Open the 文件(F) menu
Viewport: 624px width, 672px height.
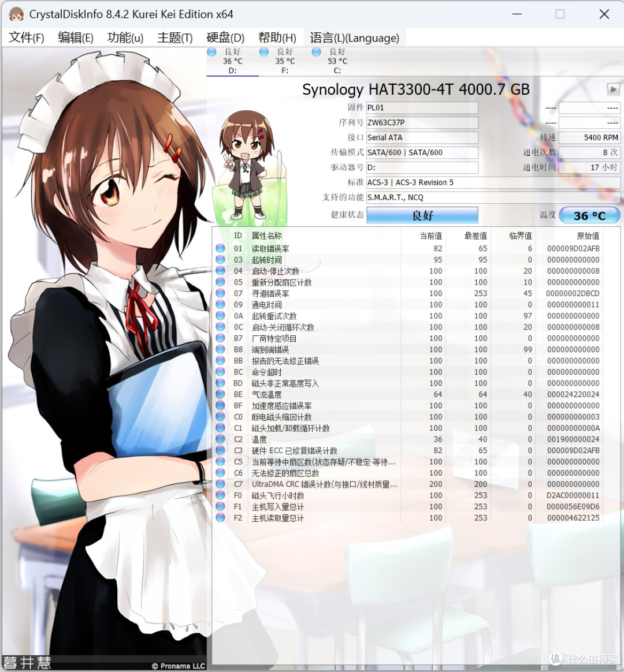pyautogui.click(x=27, y=38)
